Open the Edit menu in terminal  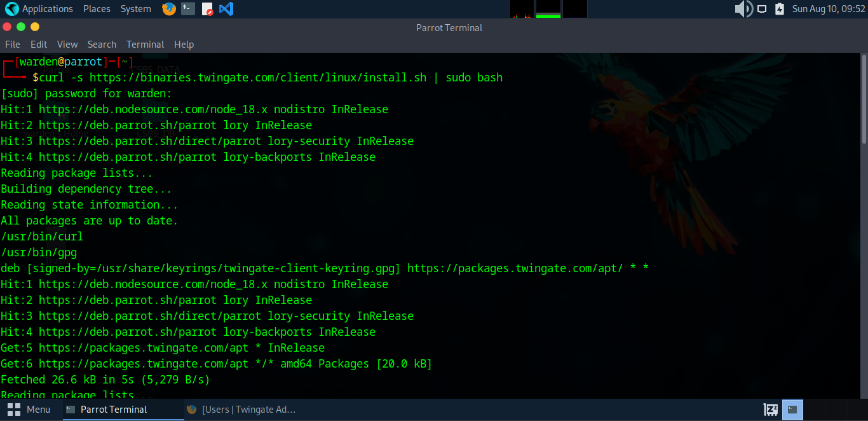coord(39,45)
